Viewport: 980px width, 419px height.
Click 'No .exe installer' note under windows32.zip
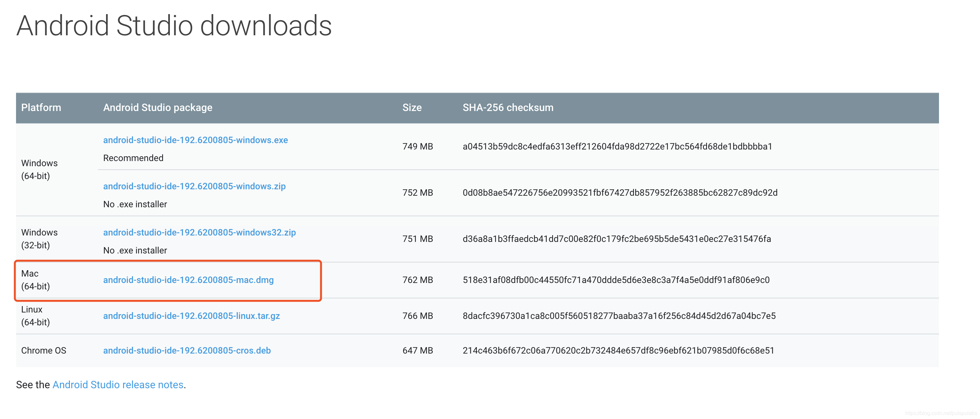pyautogui.click(x=135, y=250)
